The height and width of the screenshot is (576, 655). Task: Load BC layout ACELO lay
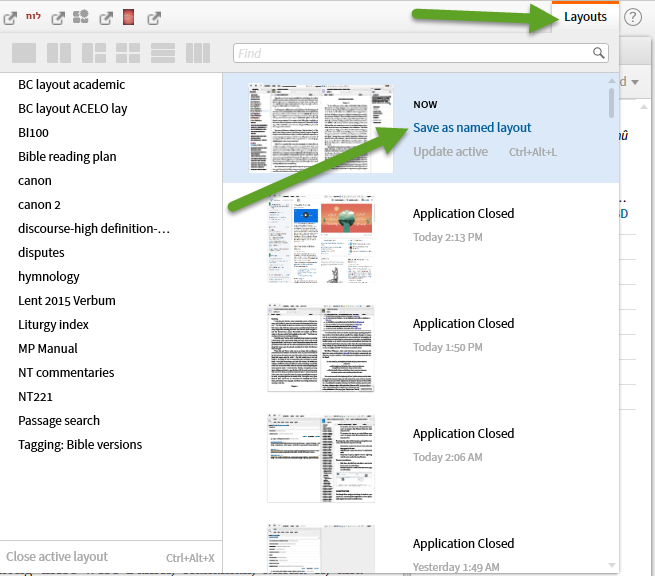click(73, 109)
